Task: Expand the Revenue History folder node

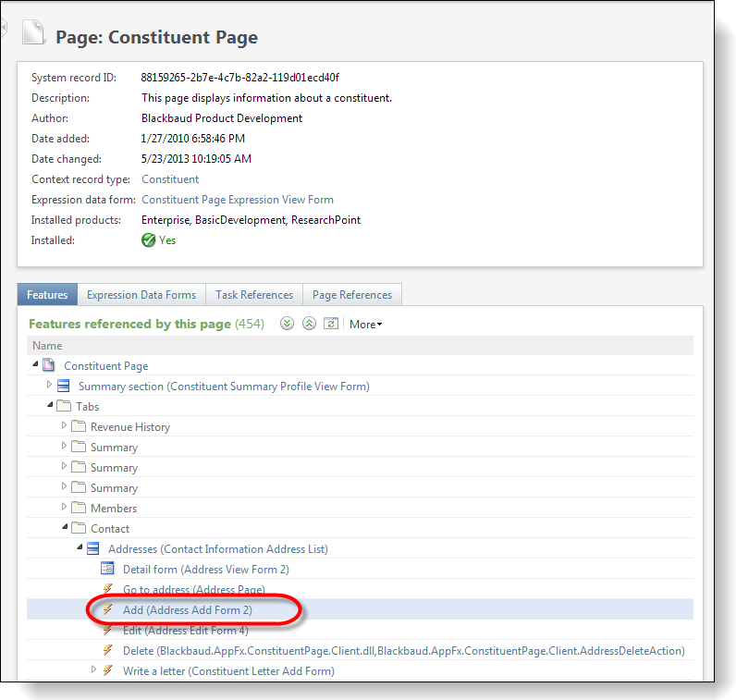Action: [64, 426]
